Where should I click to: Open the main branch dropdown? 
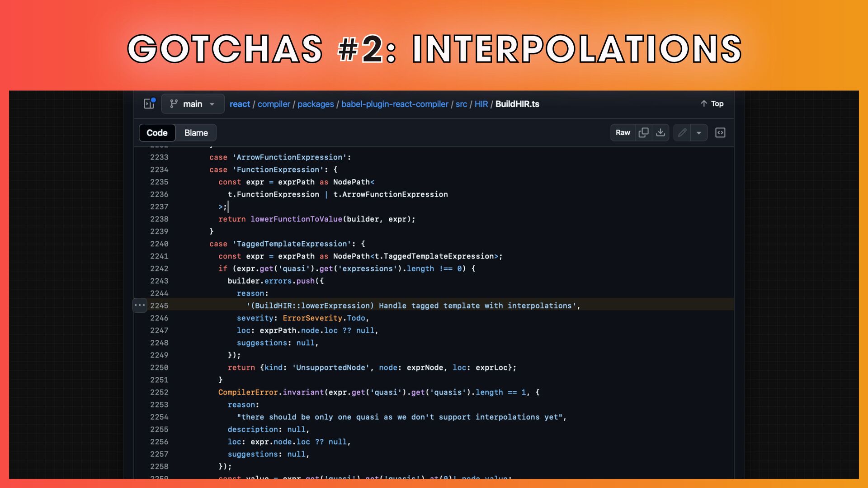193,104
